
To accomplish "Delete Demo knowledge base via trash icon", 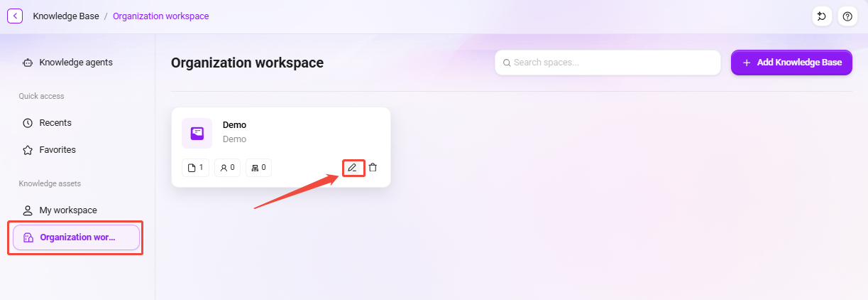I will (373, 168).
